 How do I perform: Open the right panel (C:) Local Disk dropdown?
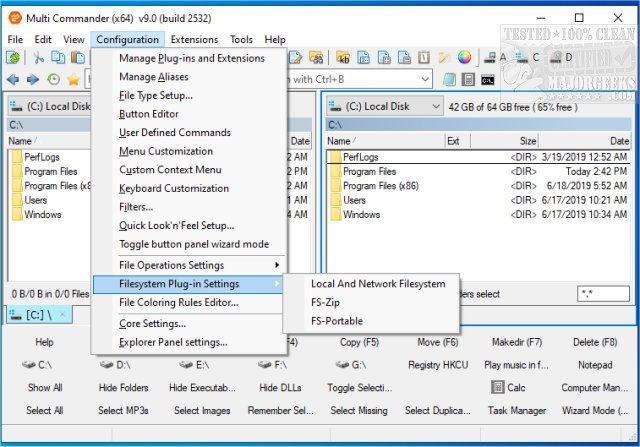[384, 107]
